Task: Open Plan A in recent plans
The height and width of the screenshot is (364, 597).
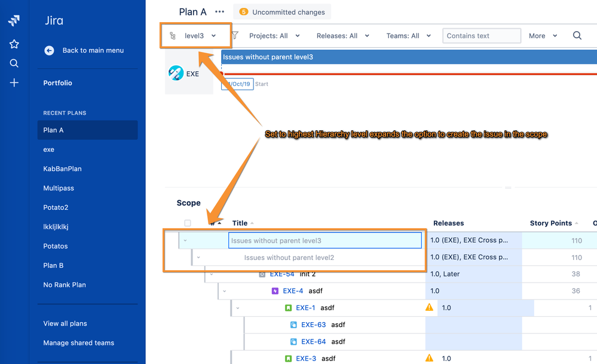Action: point(88,130)
